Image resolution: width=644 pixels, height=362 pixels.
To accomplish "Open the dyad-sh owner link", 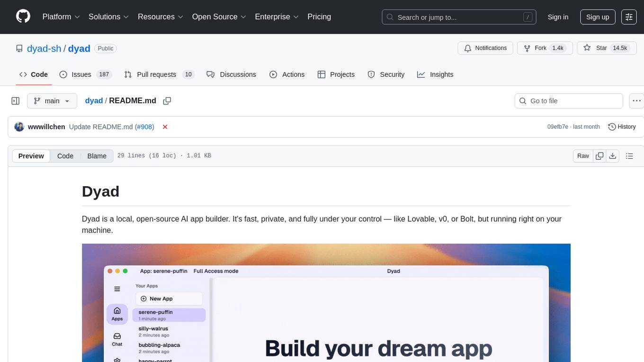I will point(45,48).
